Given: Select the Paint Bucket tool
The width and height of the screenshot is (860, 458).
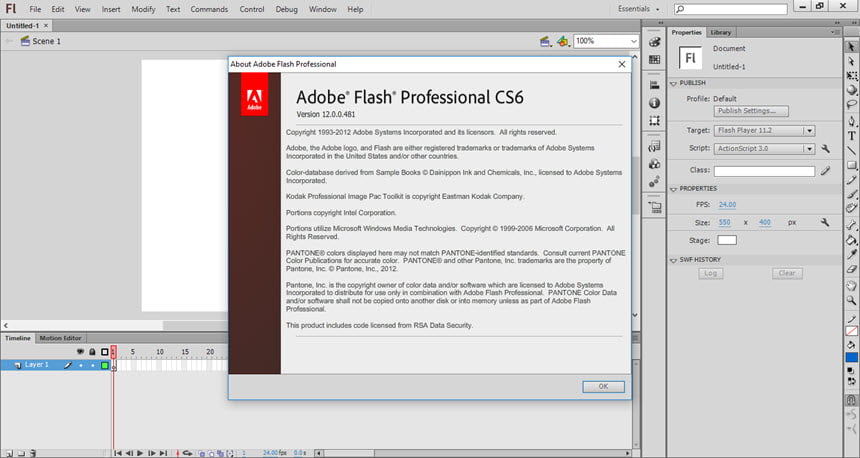Looking at the screenshot, I should [x=852, y=240].
